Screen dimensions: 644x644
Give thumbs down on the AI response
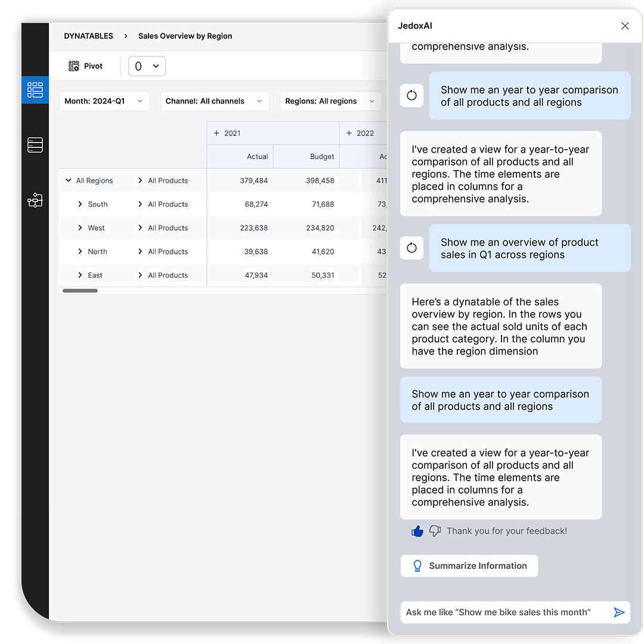[434, 531]
